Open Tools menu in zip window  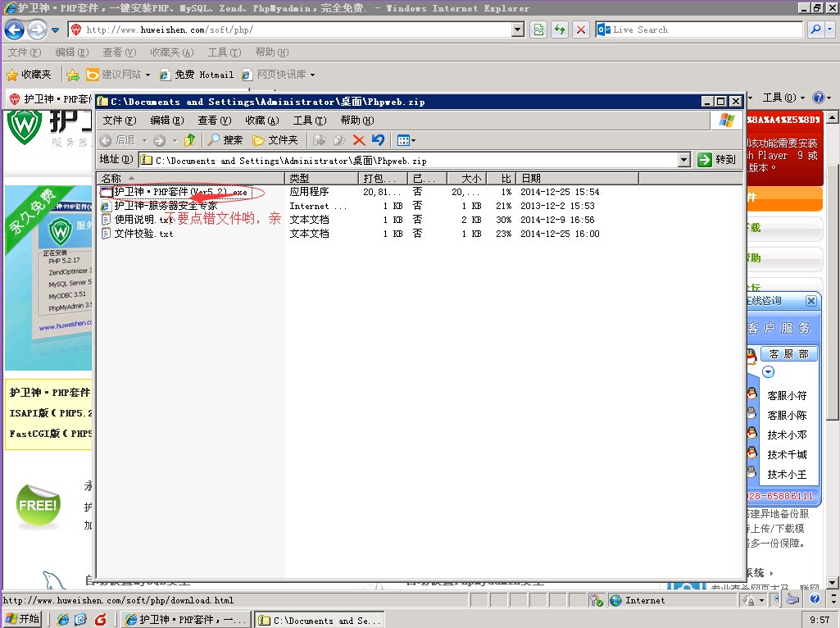(x=310, y=121)
